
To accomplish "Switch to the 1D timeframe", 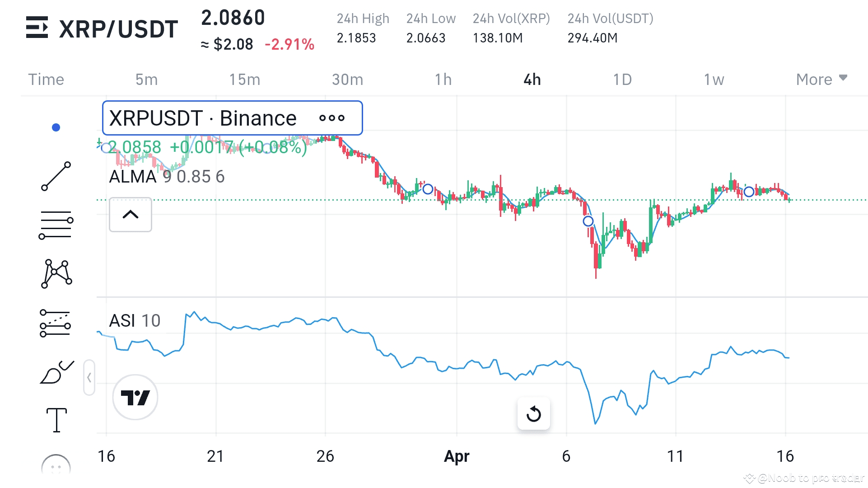I will (622, 79).
